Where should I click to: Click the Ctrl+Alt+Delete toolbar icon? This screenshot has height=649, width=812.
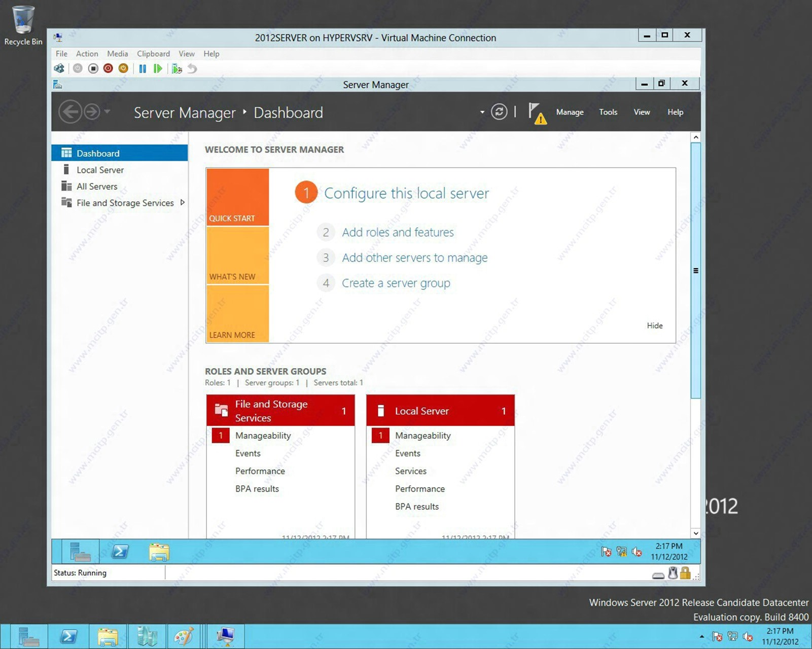coord(59,68)
